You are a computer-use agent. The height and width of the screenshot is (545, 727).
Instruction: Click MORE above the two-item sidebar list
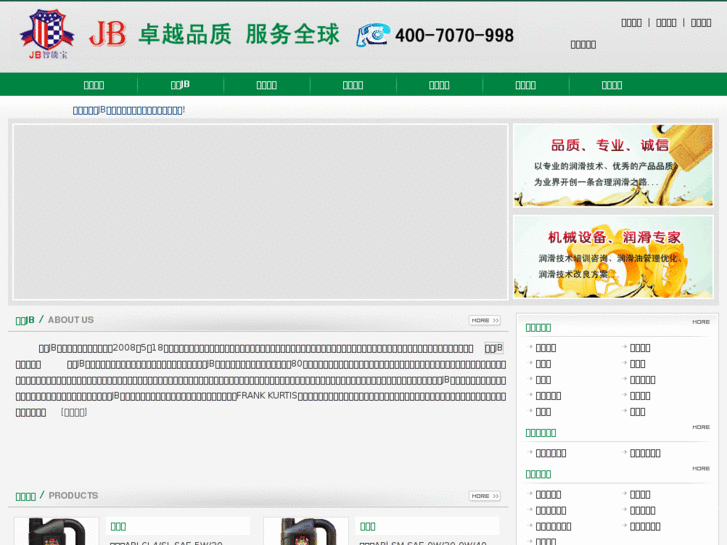(701, 427)
